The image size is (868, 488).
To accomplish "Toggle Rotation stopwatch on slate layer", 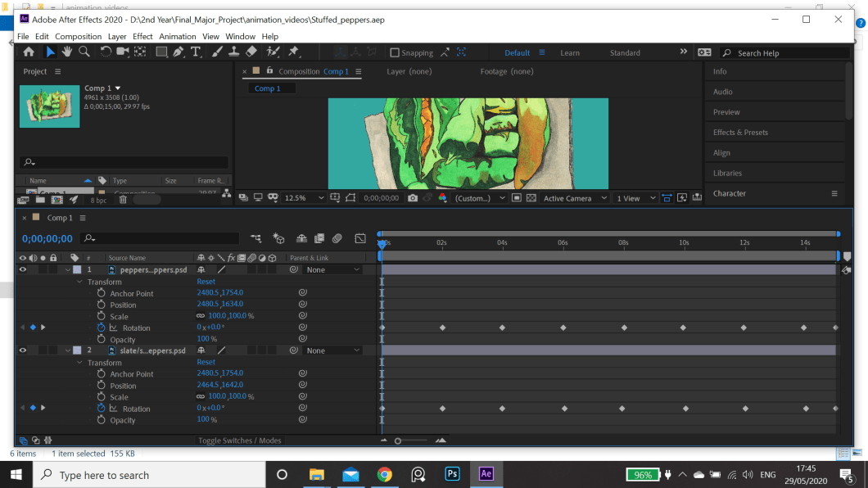I will click(101, 408).
